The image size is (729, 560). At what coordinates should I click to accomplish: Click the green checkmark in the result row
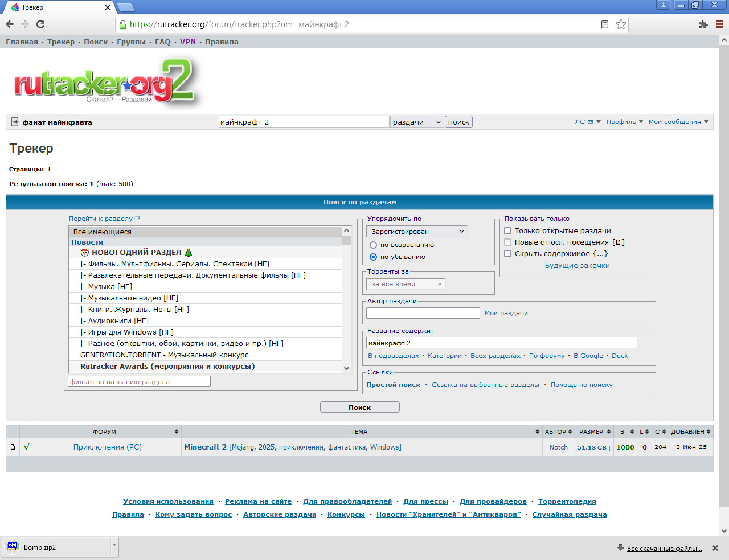coord(27,447)
